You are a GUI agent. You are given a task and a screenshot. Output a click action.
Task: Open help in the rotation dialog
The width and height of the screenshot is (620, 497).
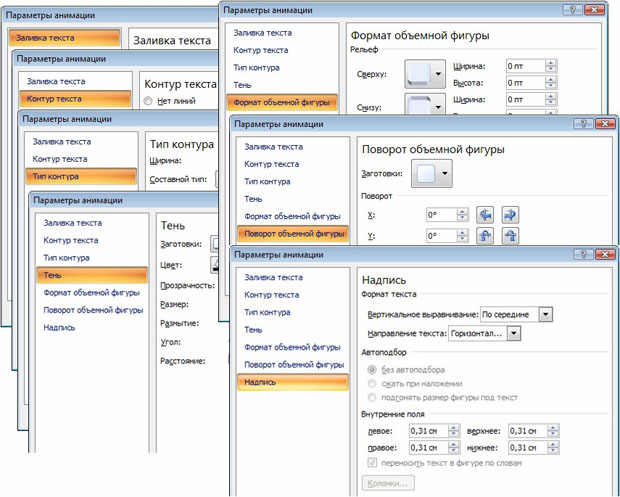584,122
